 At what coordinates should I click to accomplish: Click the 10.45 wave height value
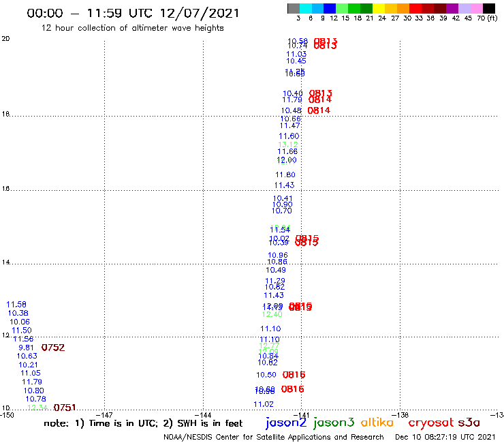[x=296, y=61]
